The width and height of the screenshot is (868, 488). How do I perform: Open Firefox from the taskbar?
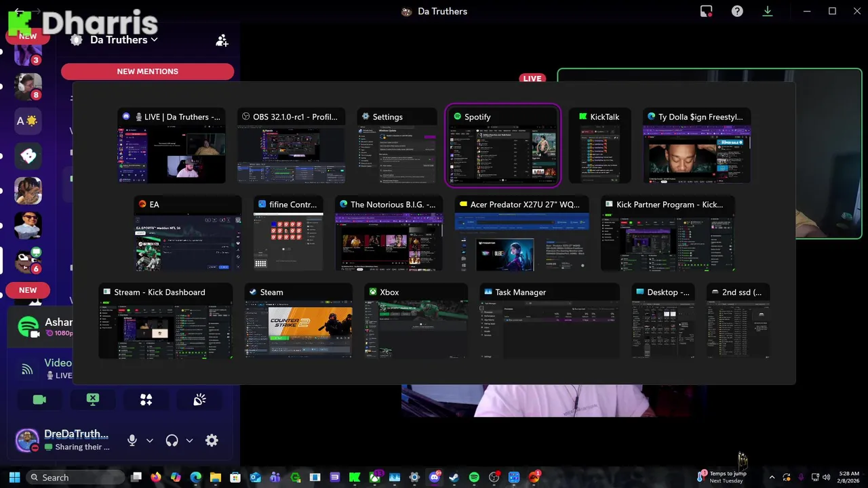[156, 477]
